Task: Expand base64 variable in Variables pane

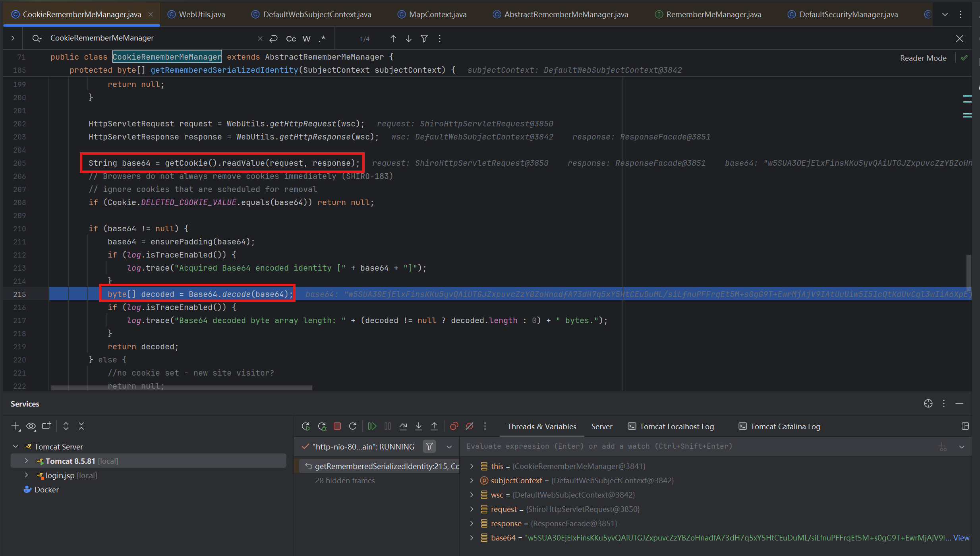Action: (x=472, y=538)
